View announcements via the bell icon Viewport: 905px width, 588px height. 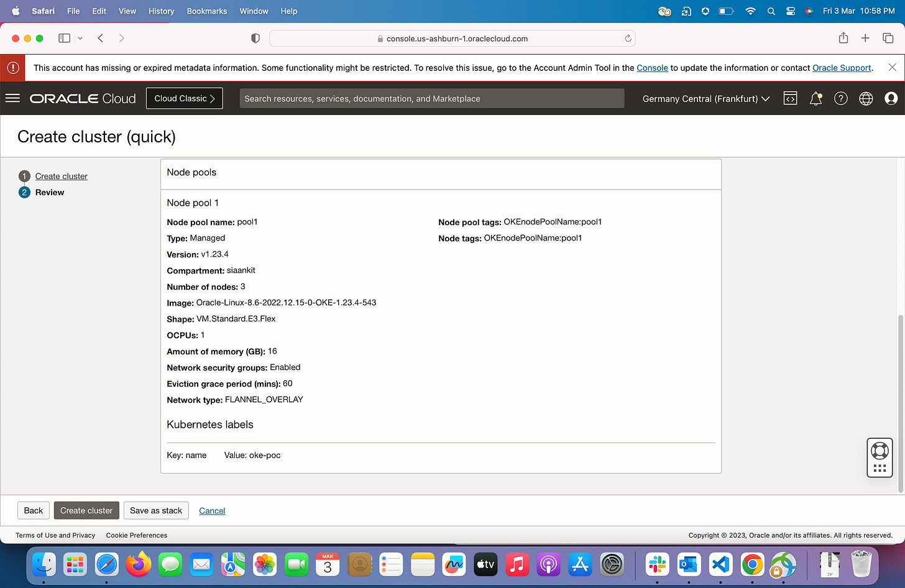click(815, 98)
